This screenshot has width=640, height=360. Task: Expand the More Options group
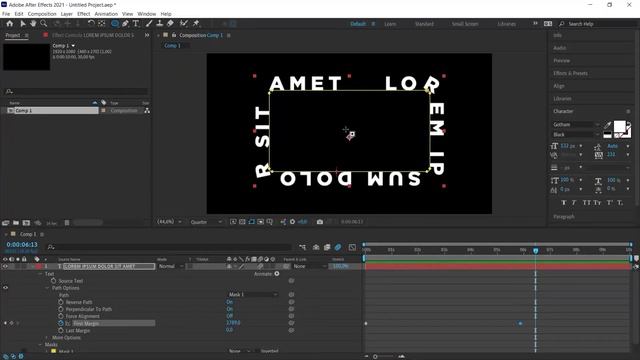click(x=47, y=338)
